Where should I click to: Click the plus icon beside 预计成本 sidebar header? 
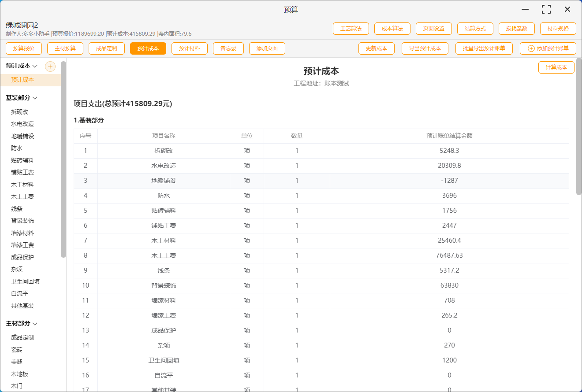(50, 67)
